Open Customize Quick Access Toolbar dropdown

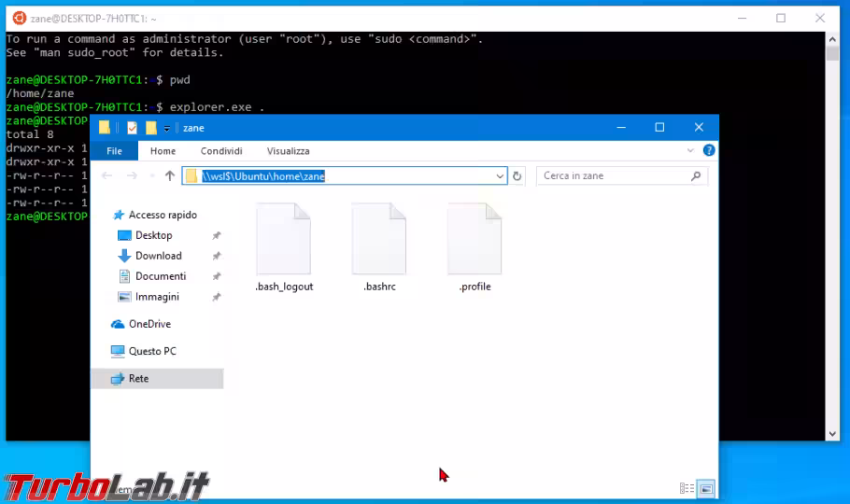coord(167,129)
